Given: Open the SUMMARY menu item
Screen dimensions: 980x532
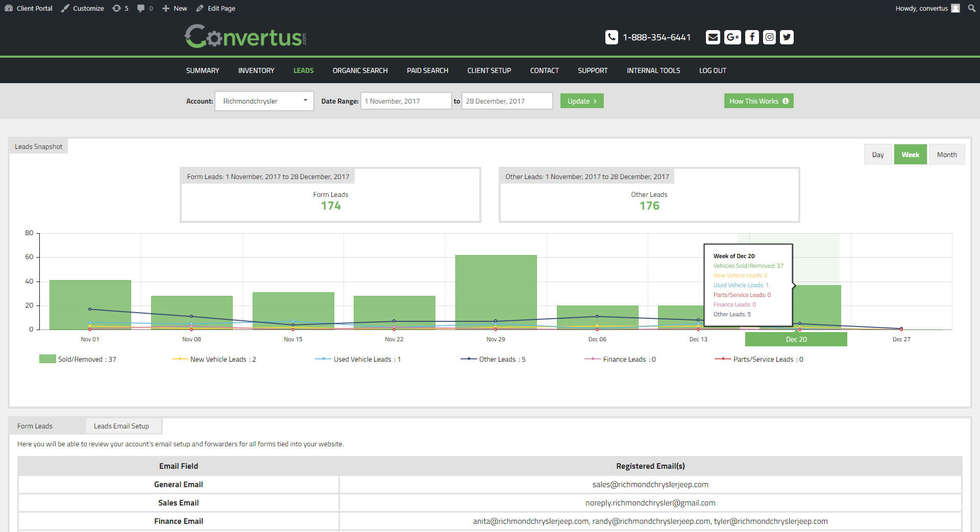Looking at the screenshot, I should 203,70.
